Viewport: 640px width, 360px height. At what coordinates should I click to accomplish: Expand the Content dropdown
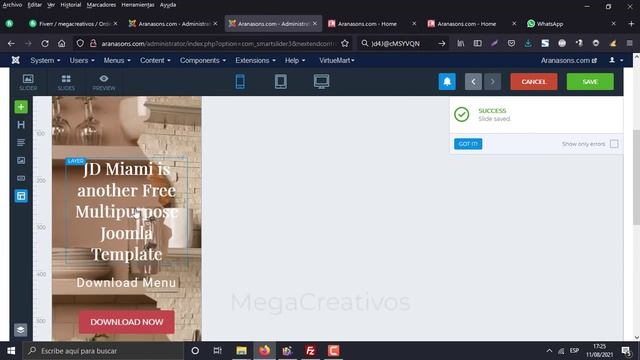click(x=155, y=60)
